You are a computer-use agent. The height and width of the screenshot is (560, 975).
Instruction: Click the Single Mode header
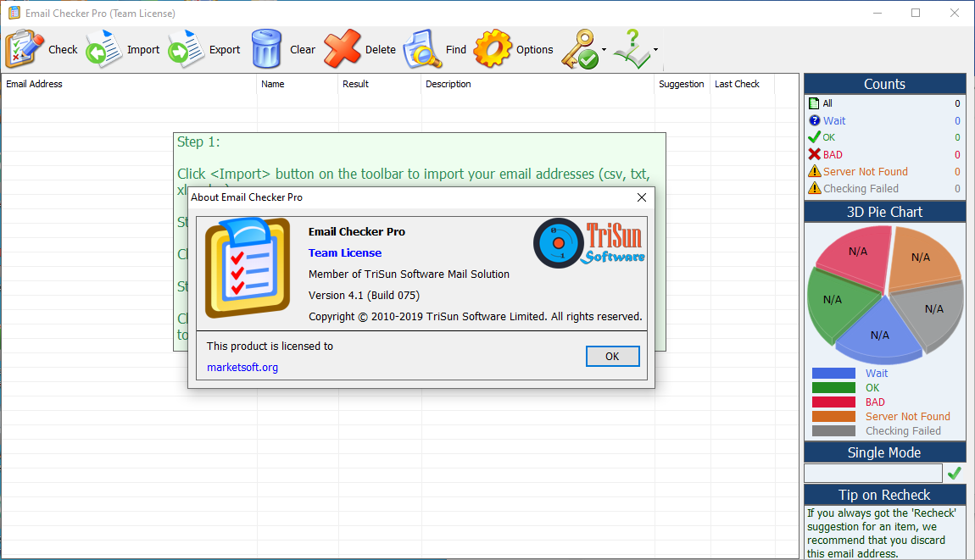(x=885, y=452)
